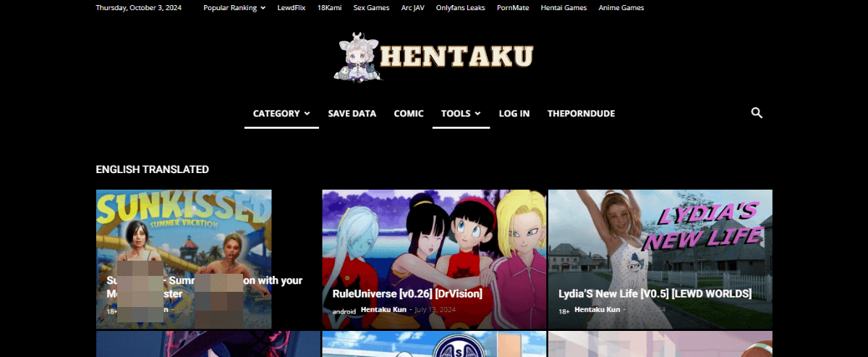The height and width of the screenshot is (357, 868).
Task: Click the July 13, 2024 date text
Action: point(436,309)
